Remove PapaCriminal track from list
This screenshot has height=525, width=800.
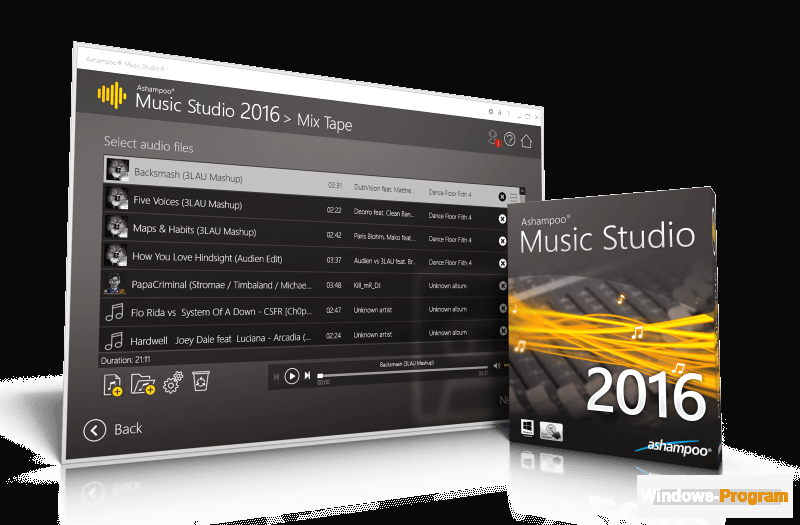[x=503, y=286]
